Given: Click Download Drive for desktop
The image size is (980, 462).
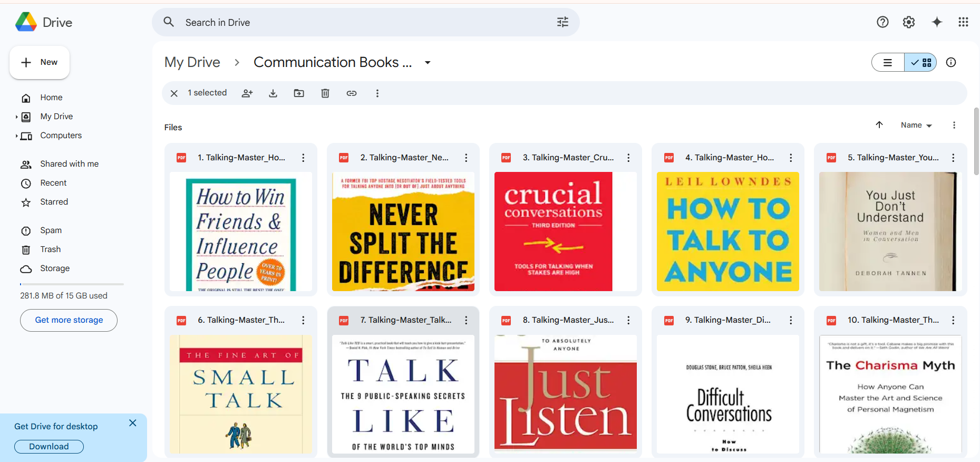Looking at the screenshot, I should 49,447.
